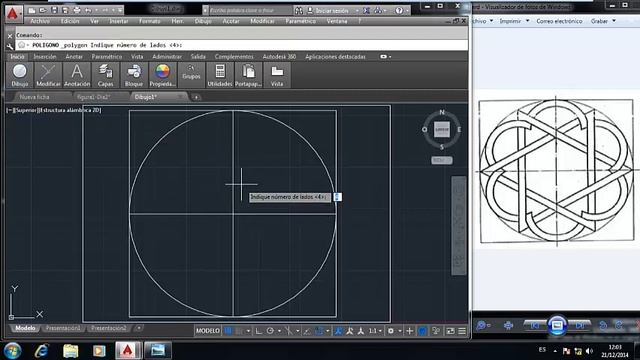This screenshot has width=640, height=360.
Task: Click the MODELO space button in status bar
Action: pyautogui.click(x=207, y=331)
